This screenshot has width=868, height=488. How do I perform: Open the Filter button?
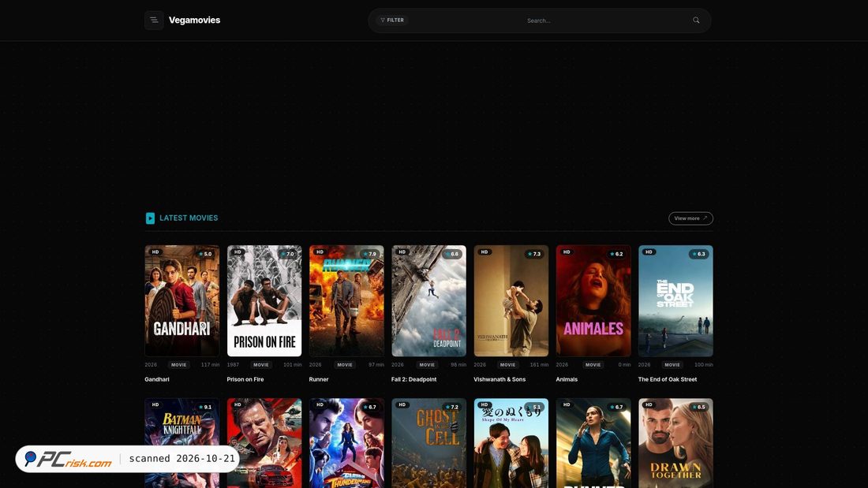[392, 20]
